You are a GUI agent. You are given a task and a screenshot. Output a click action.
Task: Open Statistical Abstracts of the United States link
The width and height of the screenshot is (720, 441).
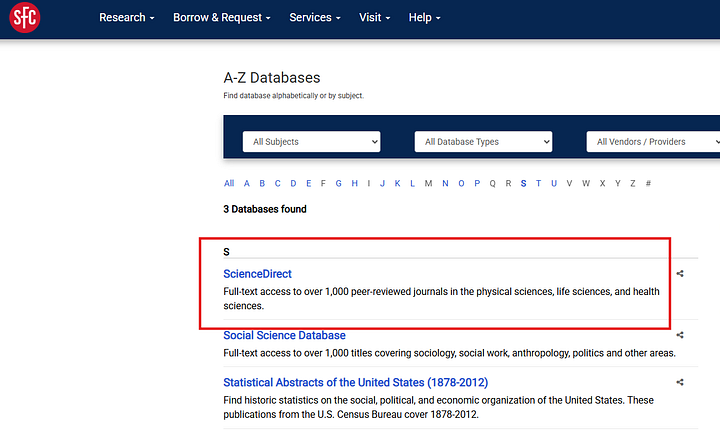pyautogui.click(x=356, y=382)
